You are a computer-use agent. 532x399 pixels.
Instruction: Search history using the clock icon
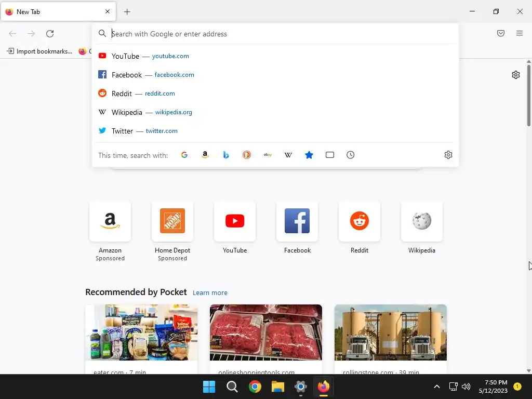click(x=351, y=155)
